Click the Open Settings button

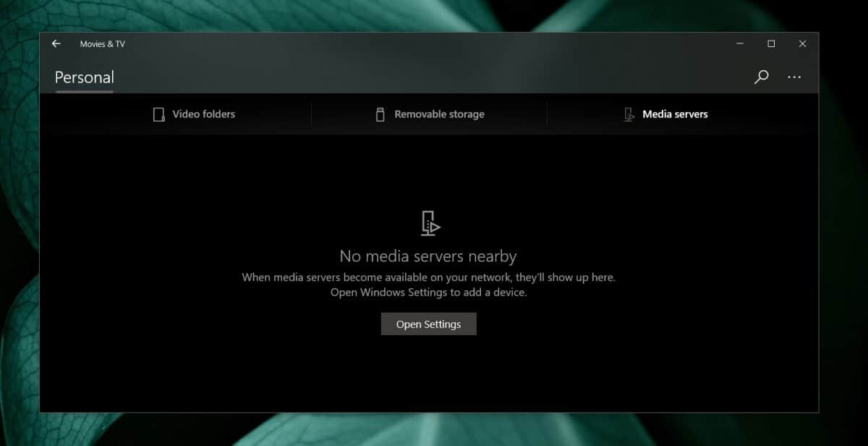[429, 324]
